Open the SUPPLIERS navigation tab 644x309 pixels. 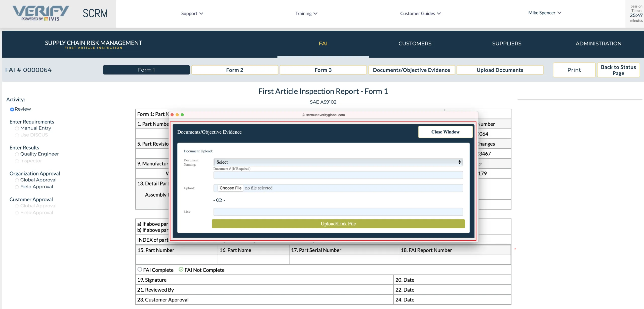pos(507,43)
